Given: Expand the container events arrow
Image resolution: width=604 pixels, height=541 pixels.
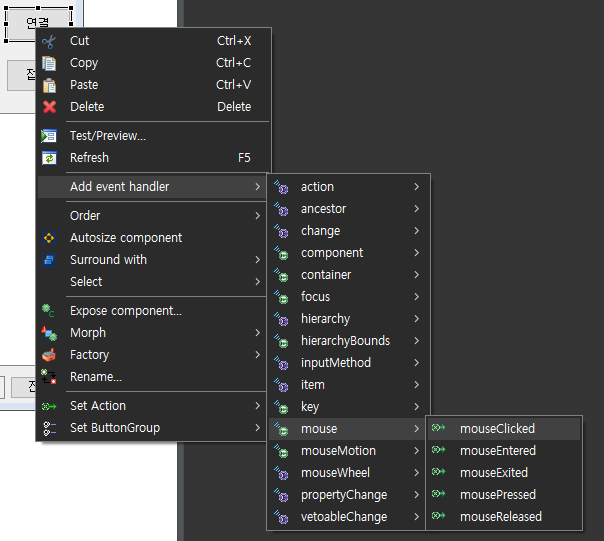Looking at the screenshot, I should pyautogui.click(x=416, y=275).
